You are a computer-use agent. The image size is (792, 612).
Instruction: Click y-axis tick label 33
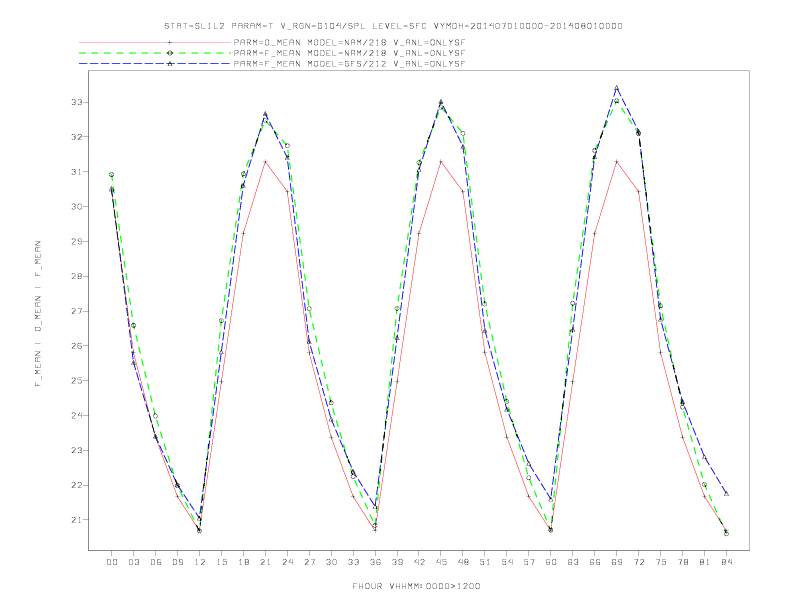pyautogui.click(x=77, y=102)
